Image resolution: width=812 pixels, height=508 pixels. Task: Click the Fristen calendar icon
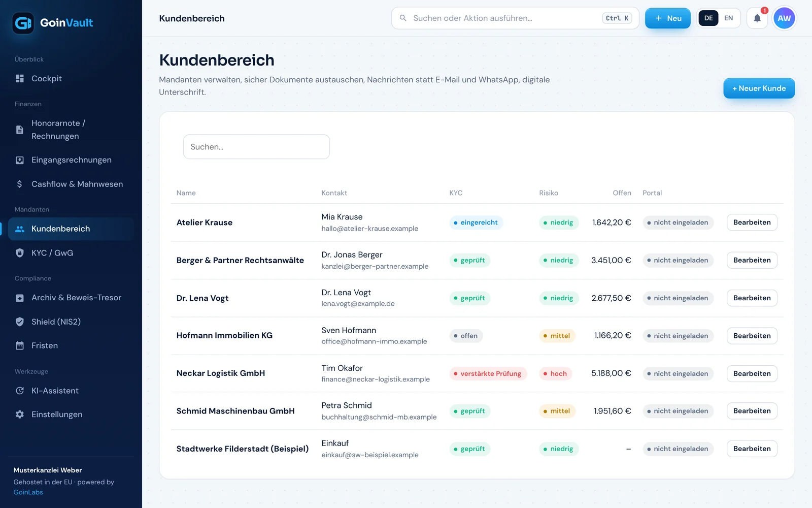[x=20, y=345]
